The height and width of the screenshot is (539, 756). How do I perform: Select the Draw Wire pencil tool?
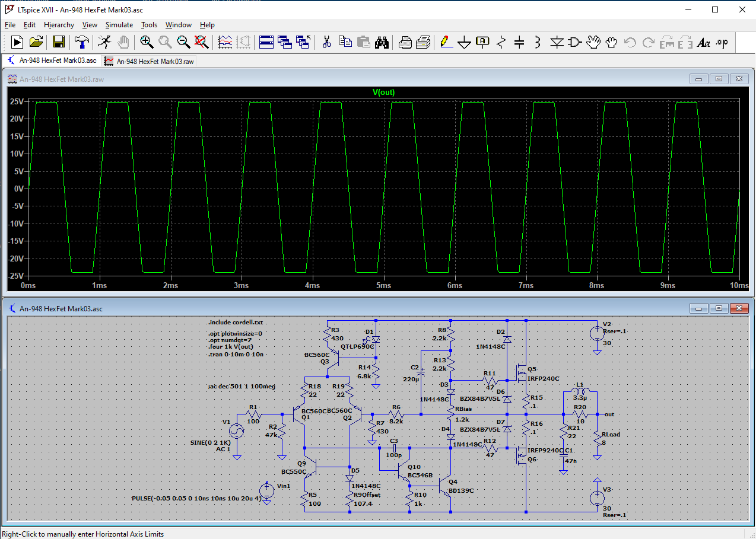[446, 42]
